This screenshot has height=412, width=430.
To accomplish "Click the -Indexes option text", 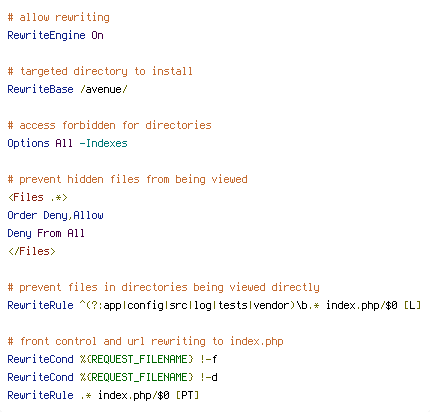I will click(103, 143).
